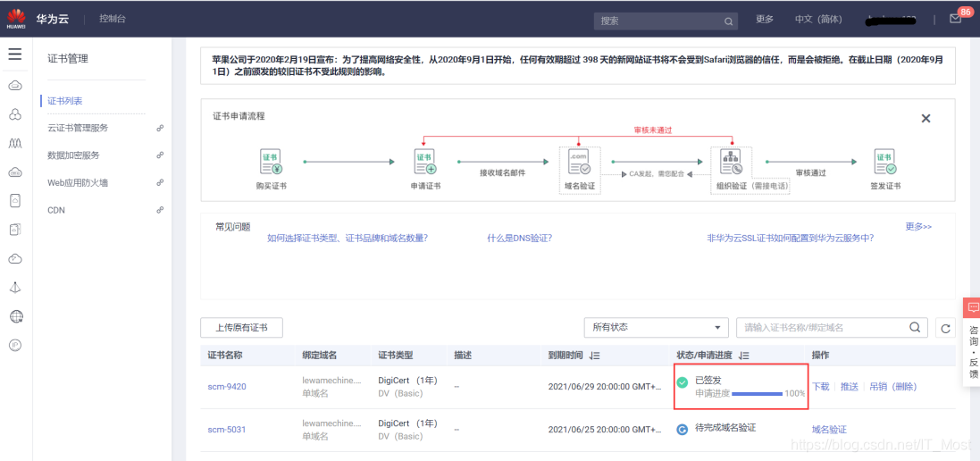980x461 pixels.
Task: Click 更多>> in FAQ section
Action: (918, 226)
